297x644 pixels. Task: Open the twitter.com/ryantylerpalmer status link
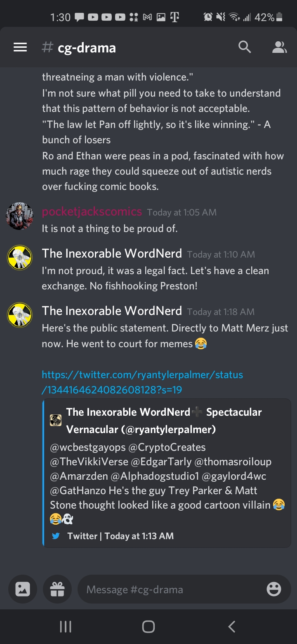click(x=142, y=382)
